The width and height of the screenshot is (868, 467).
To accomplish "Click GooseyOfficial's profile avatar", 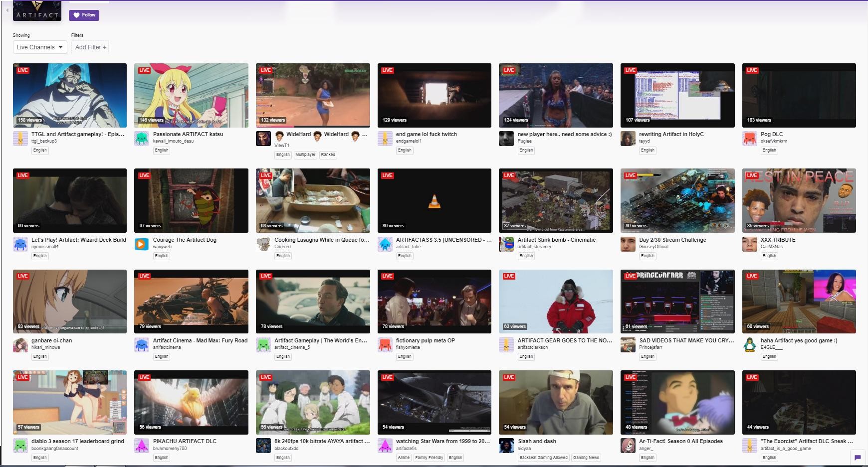I will (628, 244).
